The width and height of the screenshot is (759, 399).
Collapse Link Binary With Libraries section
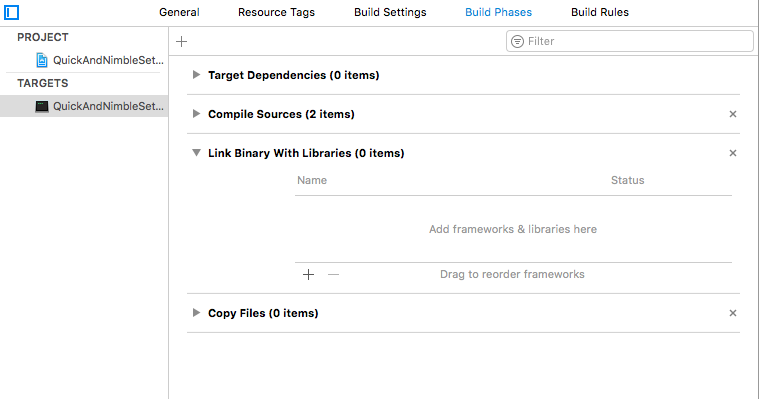pyautogui.click(x=196, y=153)
